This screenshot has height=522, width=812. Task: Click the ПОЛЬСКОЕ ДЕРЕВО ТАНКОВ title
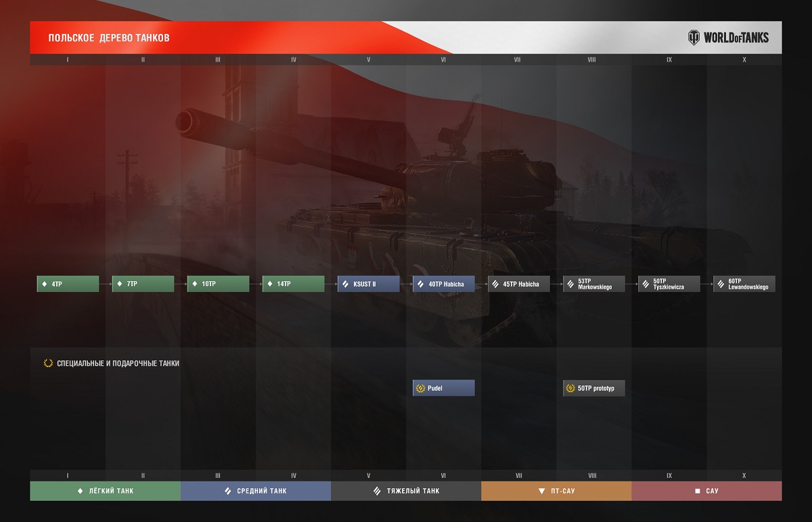109,38
